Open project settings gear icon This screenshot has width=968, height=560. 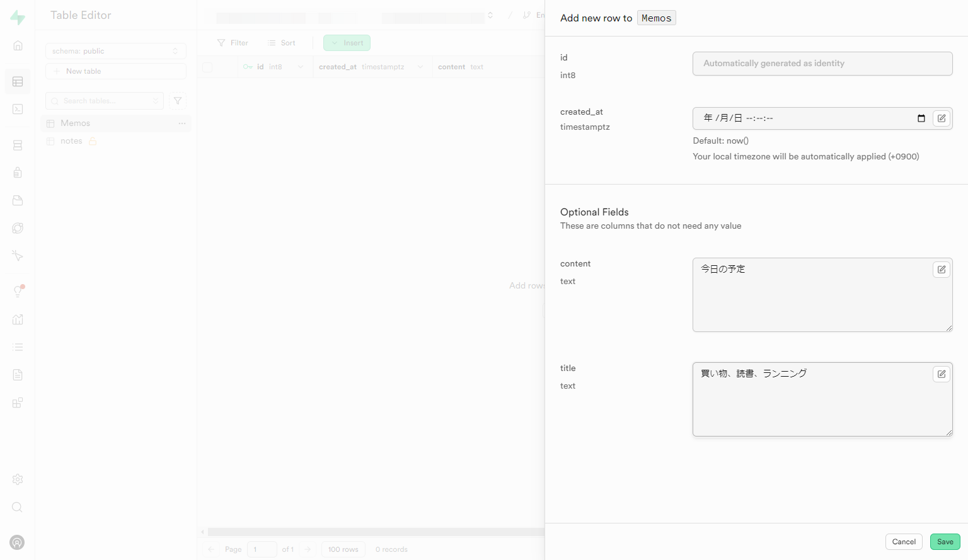[18, 479]
